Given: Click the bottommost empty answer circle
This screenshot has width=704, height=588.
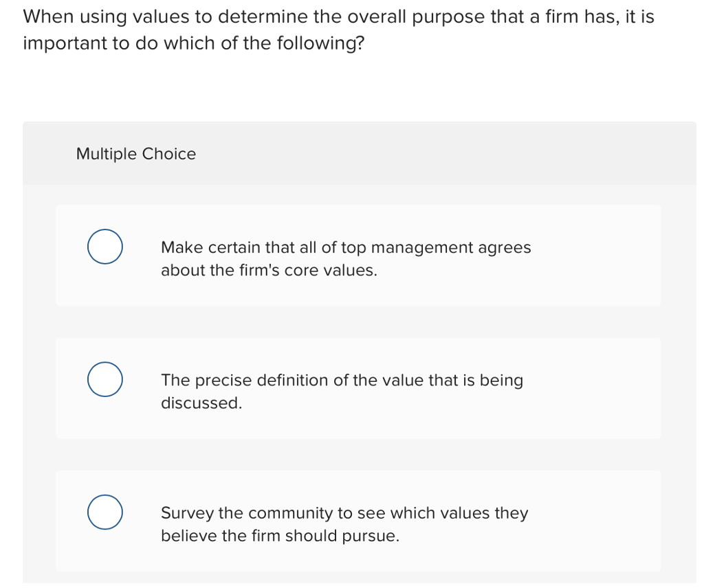Looking at the screenshot, I should click(104, 512).
